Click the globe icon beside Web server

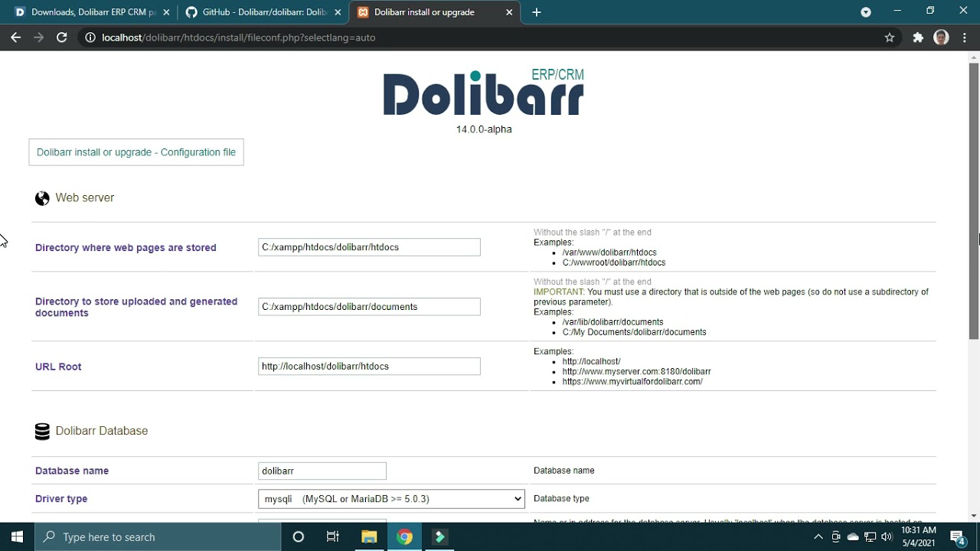[x=42, y=198]
